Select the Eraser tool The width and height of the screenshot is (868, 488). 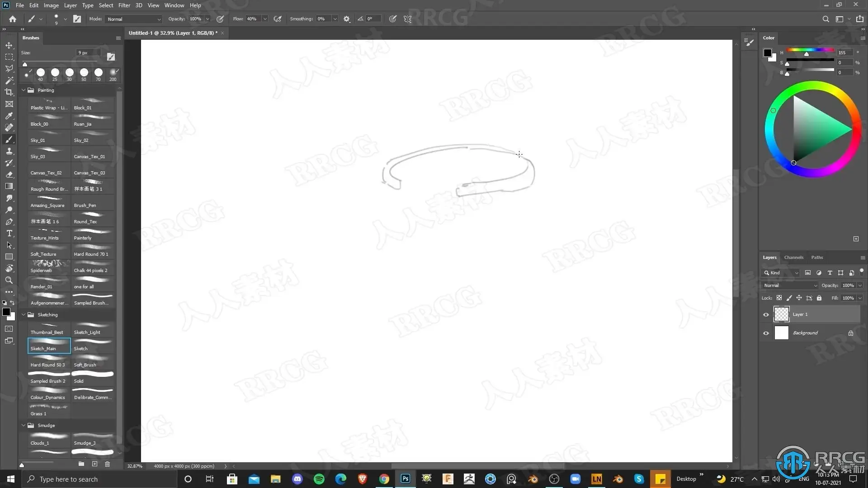point(9,174)
